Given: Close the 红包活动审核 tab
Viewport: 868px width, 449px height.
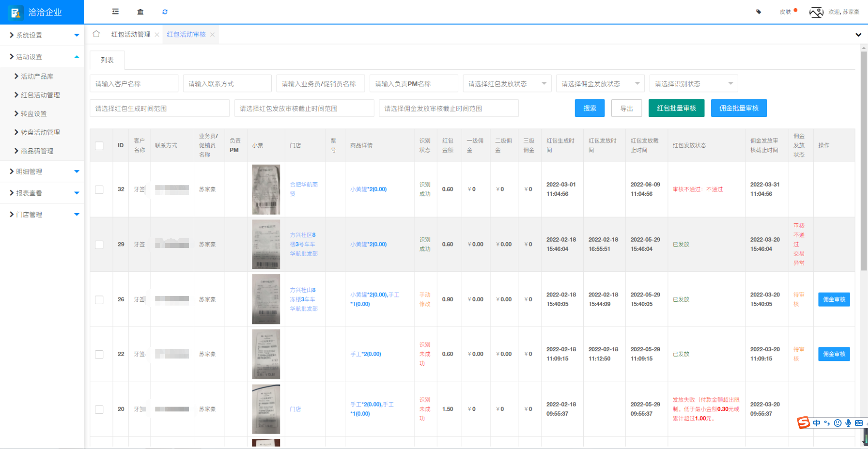Looking at the screenshot, I should 213,35.
